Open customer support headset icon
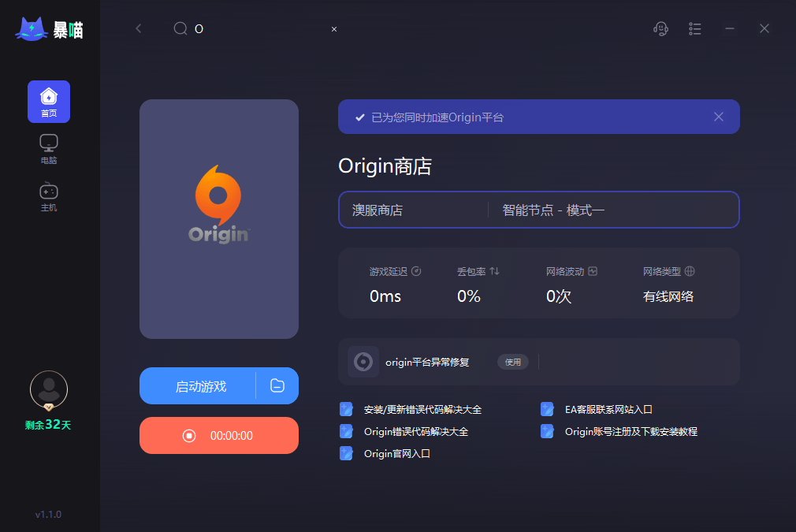This screenshot has width=796, height=532. coord(660,29)
